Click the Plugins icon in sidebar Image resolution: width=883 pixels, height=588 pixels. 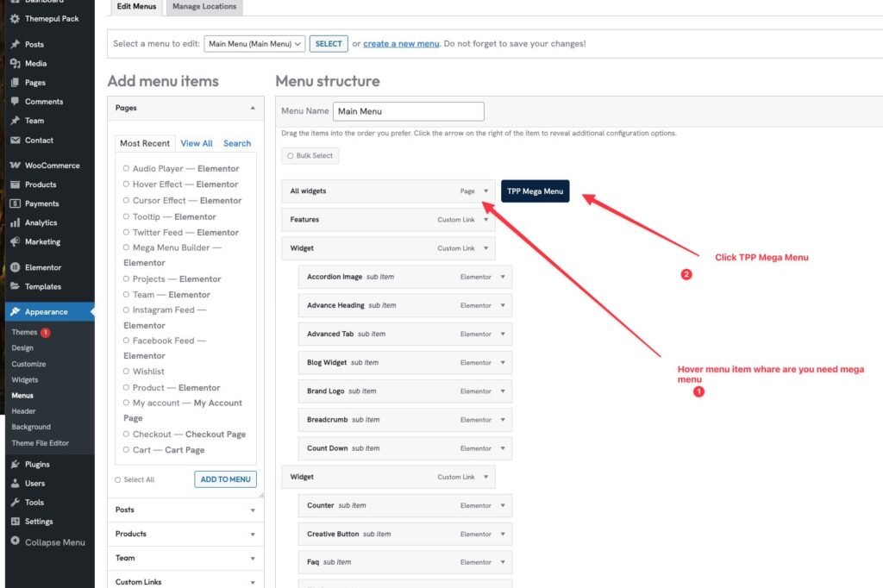point(15,464)
